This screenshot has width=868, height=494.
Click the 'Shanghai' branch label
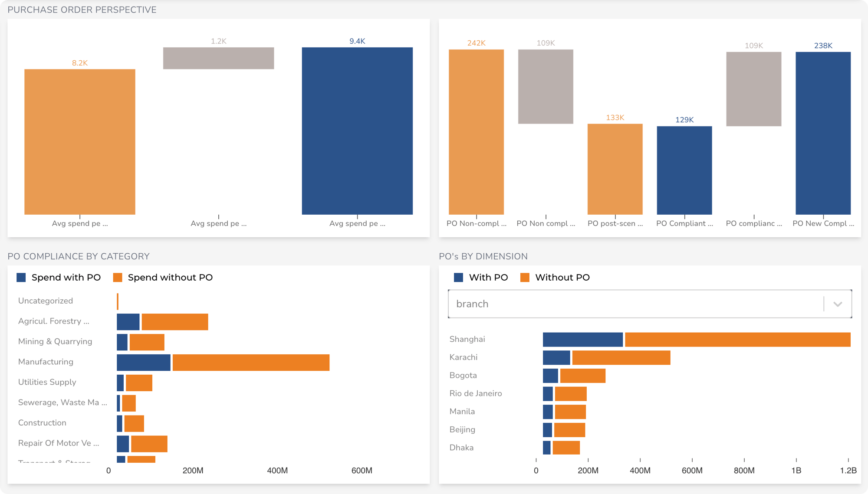click(x=467, y=339)
